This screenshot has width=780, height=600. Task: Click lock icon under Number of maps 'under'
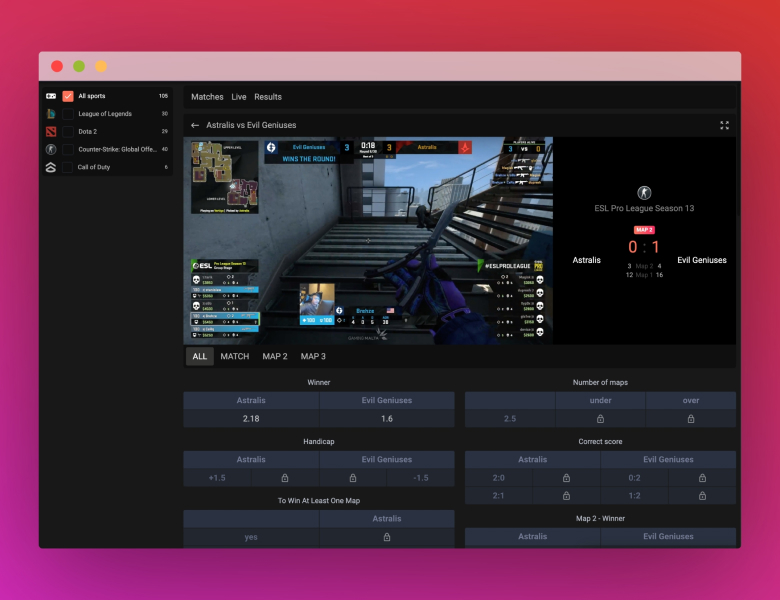(600, 419)
